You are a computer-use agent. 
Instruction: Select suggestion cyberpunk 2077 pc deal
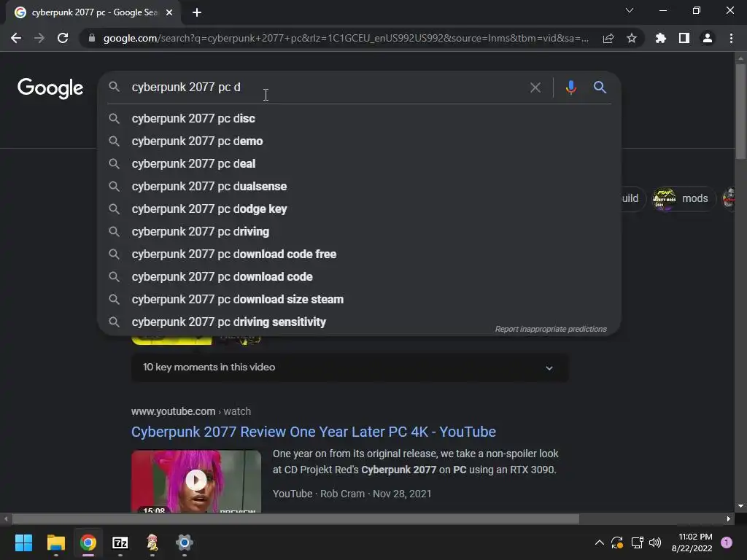(359, 164)
